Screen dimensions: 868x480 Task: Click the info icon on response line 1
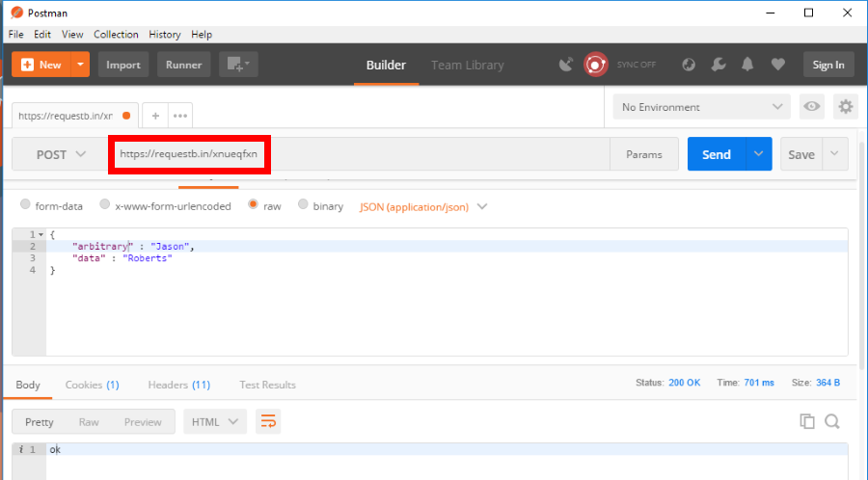(20, 449)
